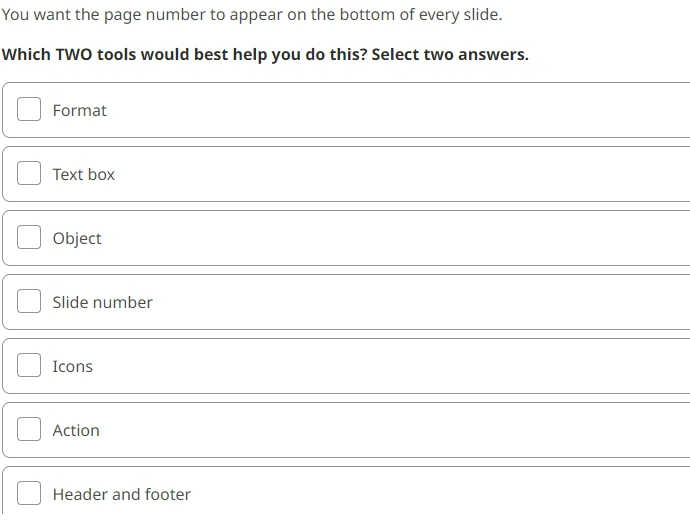
Task: Click empty area of the Action answer card
Action: click(396, 430)
